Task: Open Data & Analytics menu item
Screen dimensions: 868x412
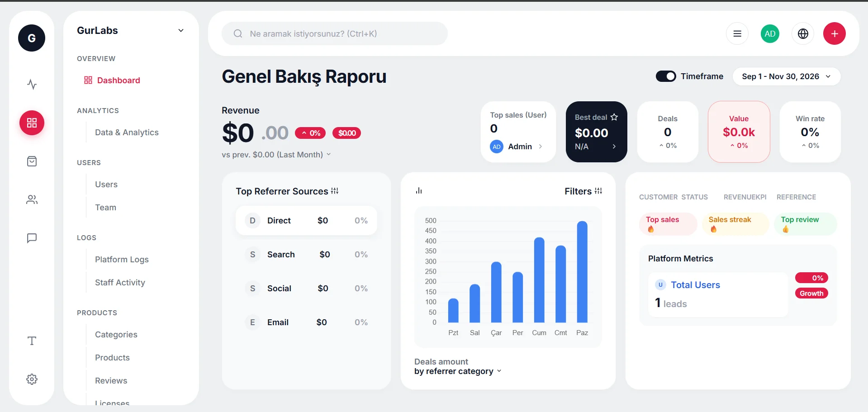Action: click(127, 133)
